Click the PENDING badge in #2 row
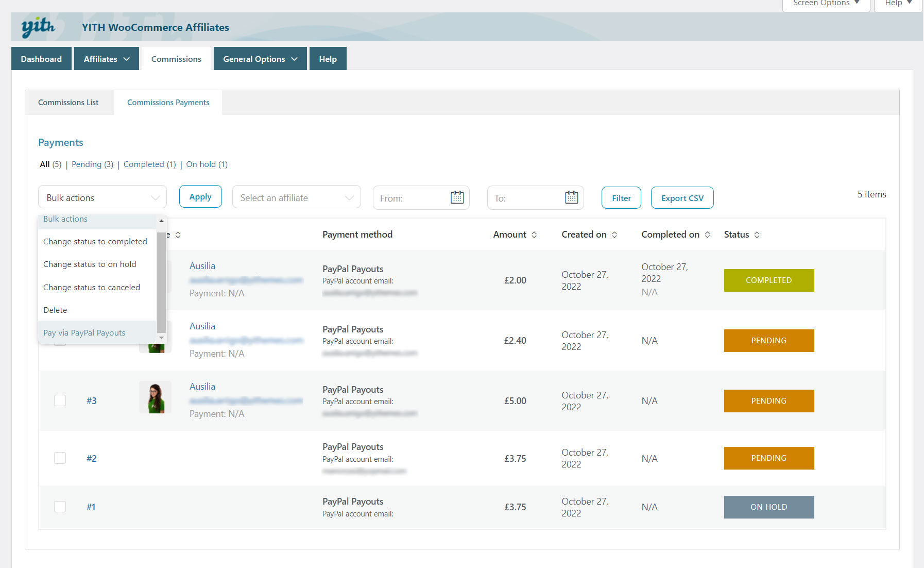924x568 pixels. [769, 458]
